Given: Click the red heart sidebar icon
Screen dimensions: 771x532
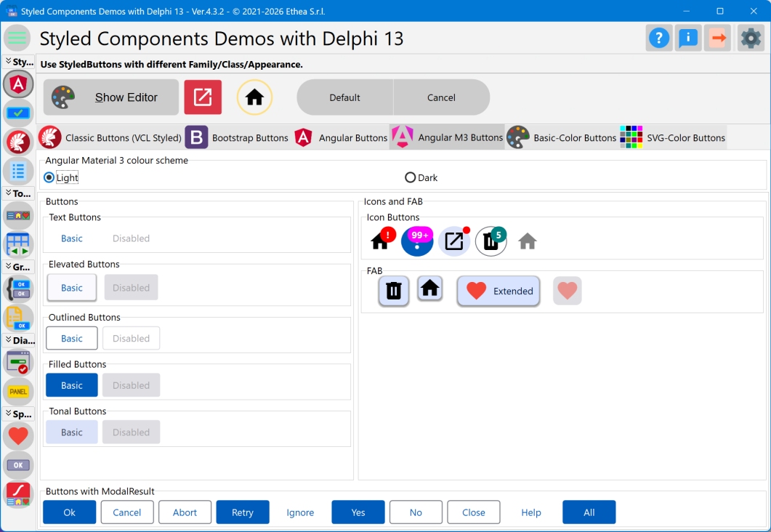Looking at the screenshot, I should pos(18,436).
